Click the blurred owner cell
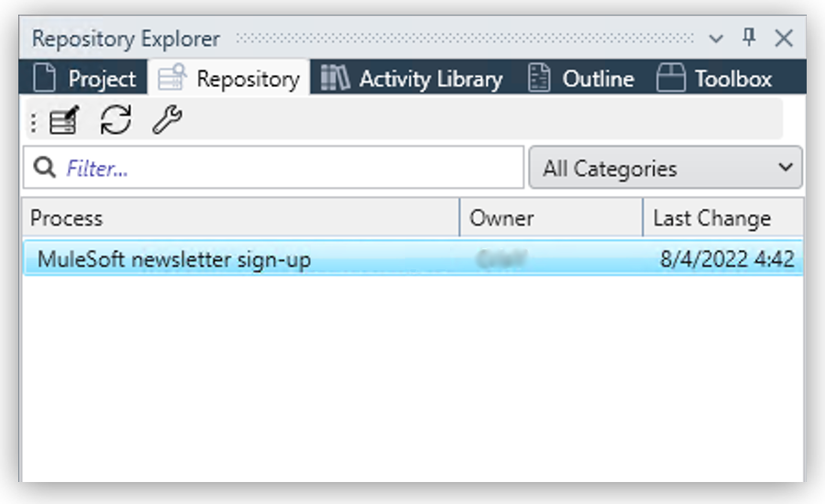The image size is (825, 504). click(x=500, y=258)
